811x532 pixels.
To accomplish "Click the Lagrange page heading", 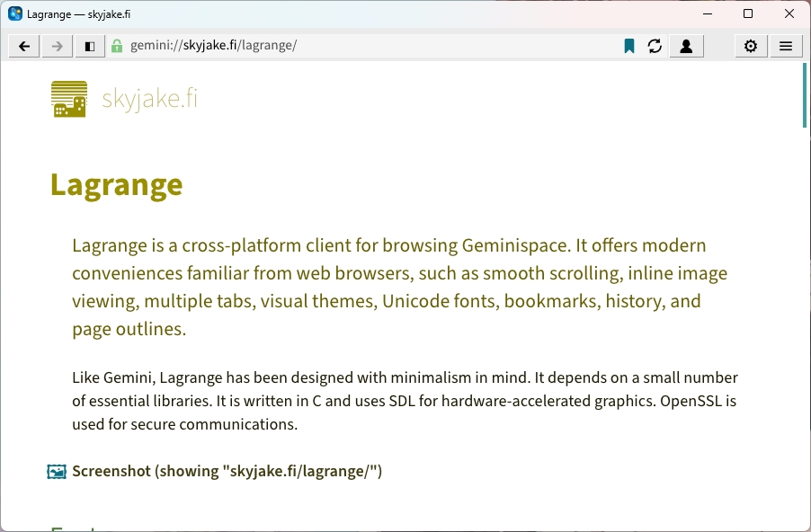I will 117,185.
